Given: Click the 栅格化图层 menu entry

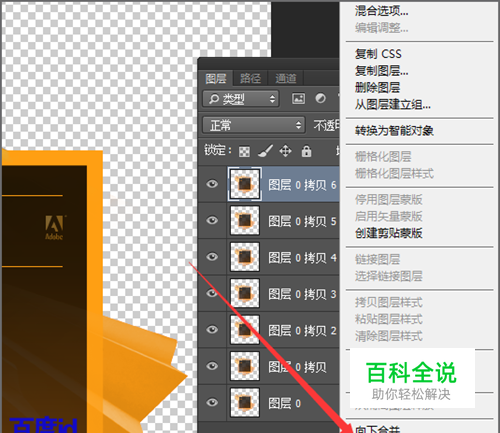Looking at the screenshot, I should (x=383, y=156).
